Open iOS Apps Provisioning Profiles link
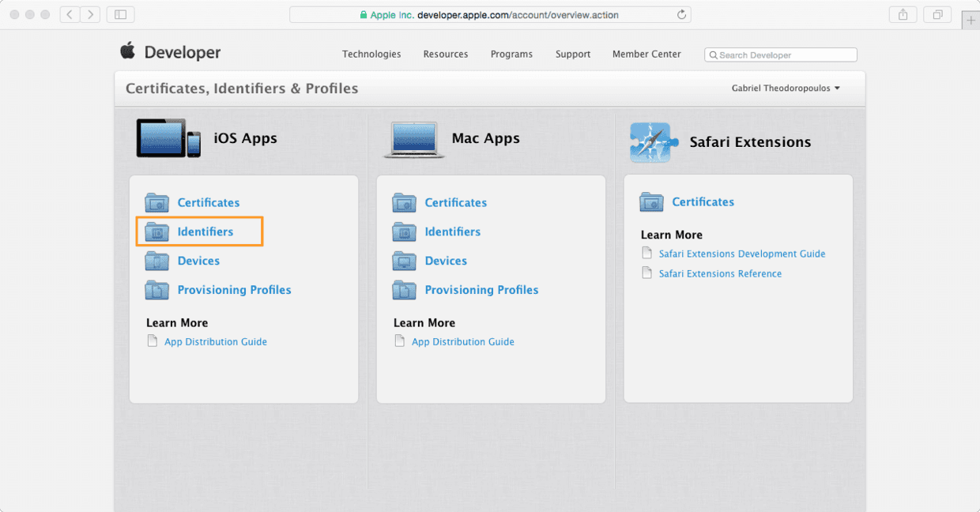This screenshot has height=512, width=980. (x=234, y=290)
